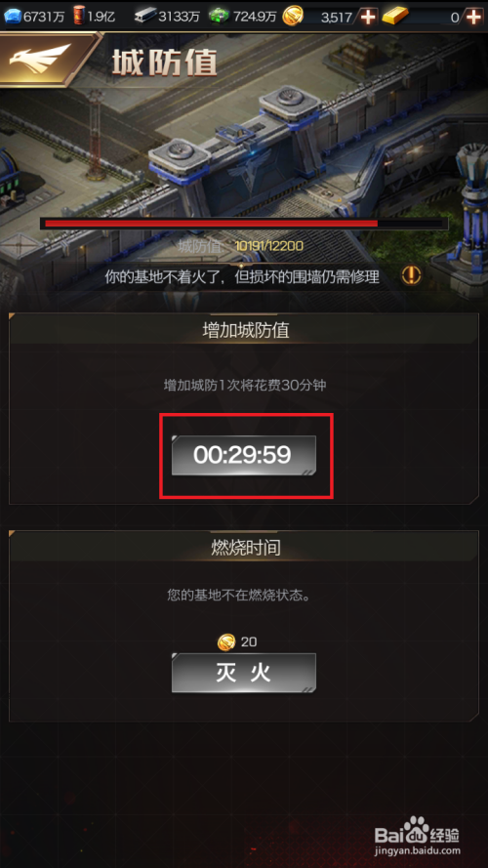This screenshot has width=488, height=868.
Task: Click the coin cost 20 above 灭火
Action: pyautogui.click(x=237, y=642)
